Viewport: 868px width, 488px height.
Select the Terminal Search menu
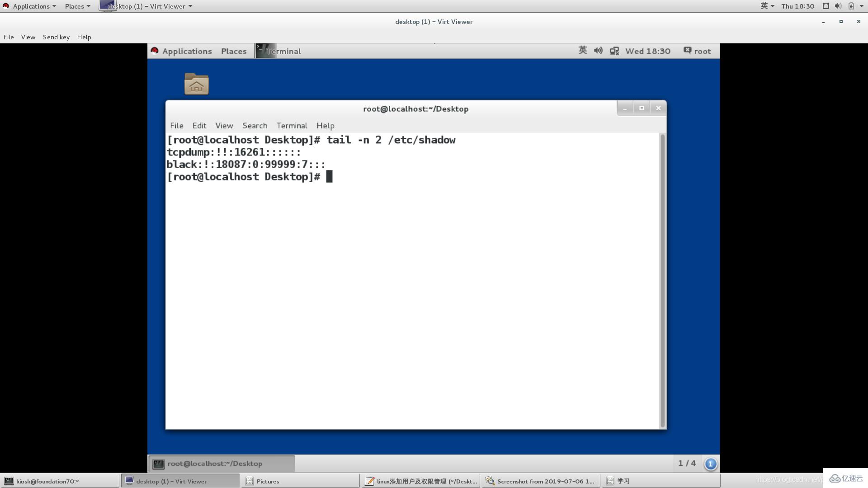(x=255, y=125)
